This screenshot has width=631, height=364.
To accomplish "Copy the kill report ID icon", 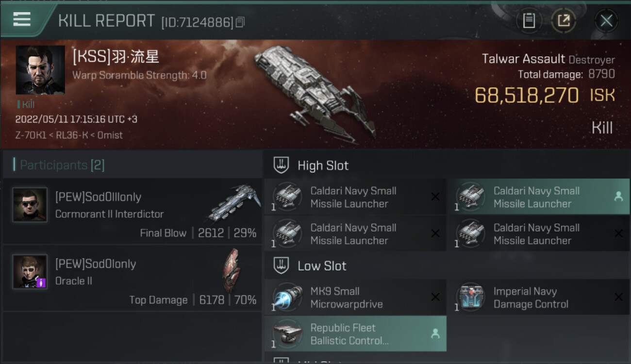I will (x=241, y=22).
